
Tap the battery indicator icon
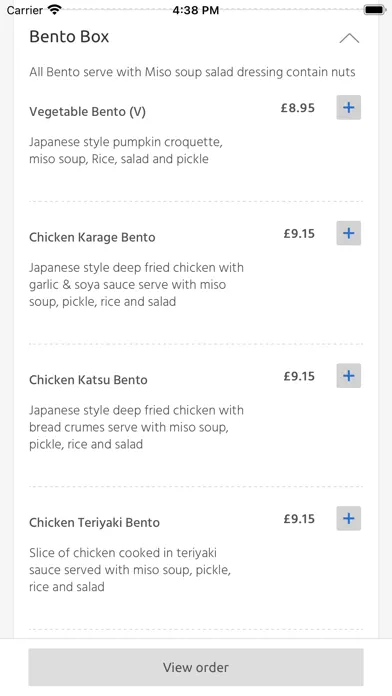[x=374, y=10]
